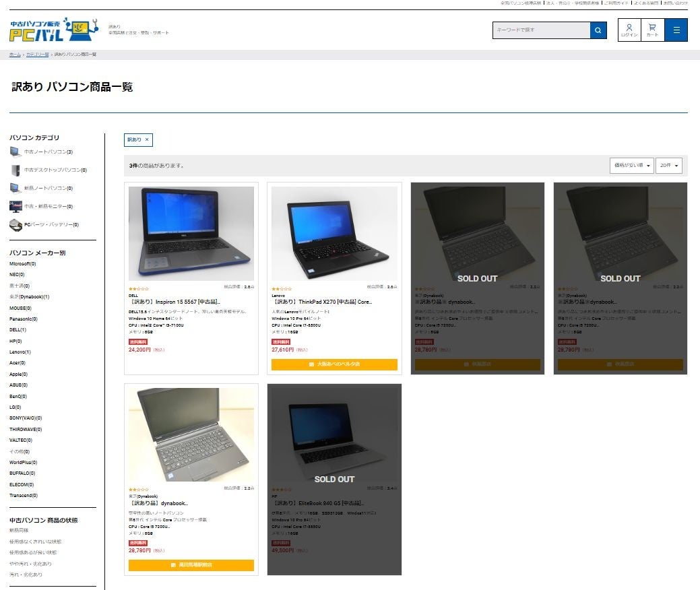
Task: Filter by THIRDWAVE(0) maker
Action: pos(26,429)
